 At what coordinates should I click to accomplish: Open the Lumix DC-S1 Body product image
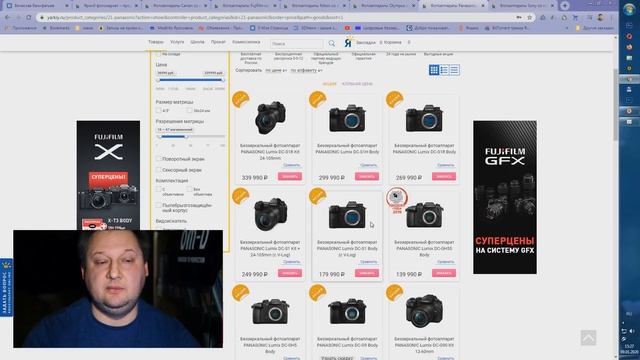(347, 215)
